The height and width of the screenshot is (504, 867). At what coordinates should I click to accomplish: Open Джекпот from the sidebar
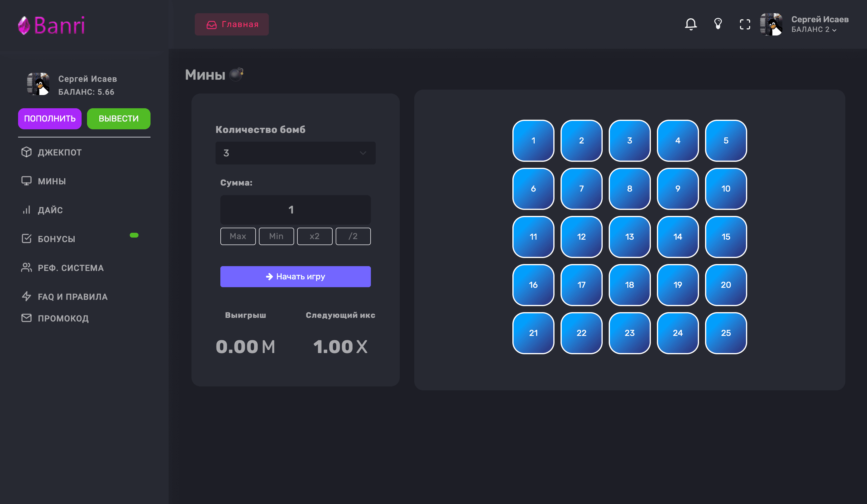(59, 152)
